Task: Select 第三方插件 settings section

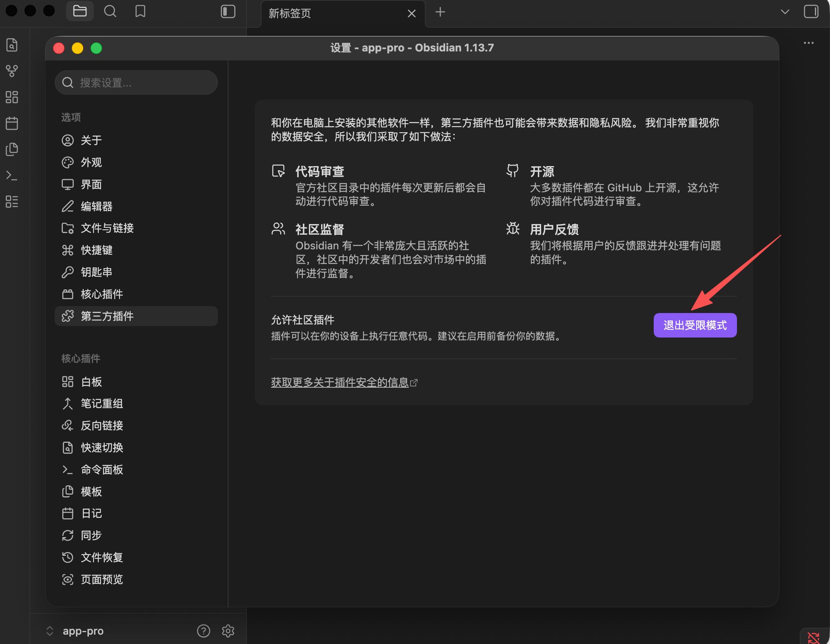Action: pyautogui.click(x=136, y=316)
